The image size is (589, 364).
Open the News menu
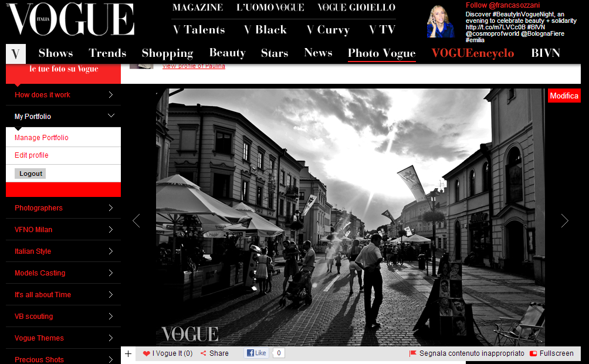(x=318, y=53)
